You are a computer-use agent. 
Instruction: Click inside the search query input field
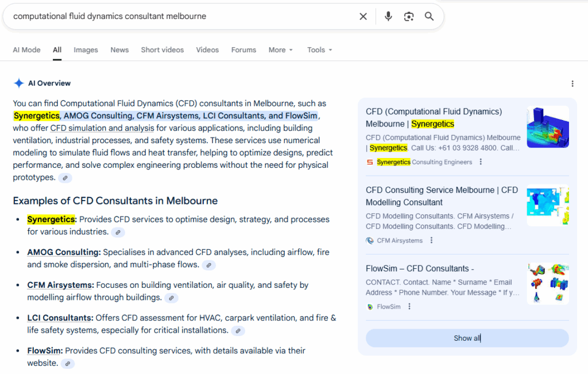[x=172, y=16]
